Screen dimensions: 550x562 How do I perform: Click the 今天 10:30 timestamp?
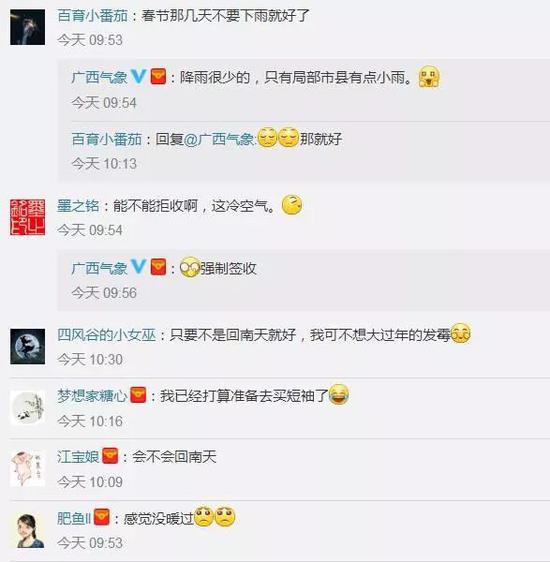click(x=90, y=359)
